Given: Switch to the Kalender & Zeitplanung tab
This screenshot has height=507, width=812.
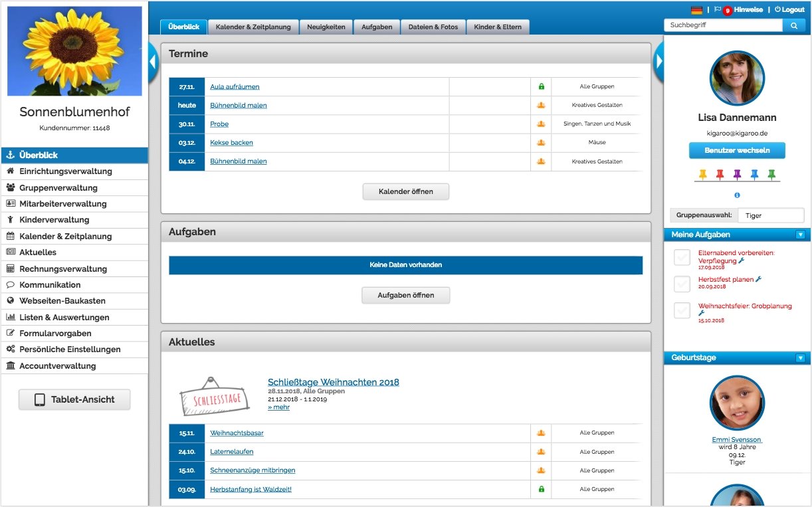Looking at the screenshot, I should tap(253, 27).
